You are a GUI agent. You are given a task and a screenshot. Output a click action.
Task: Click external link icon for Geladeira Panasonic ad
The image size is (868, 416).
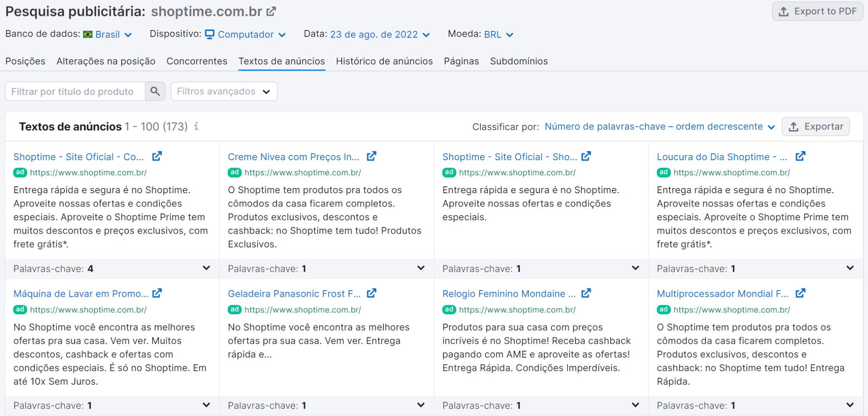(372, 293)
